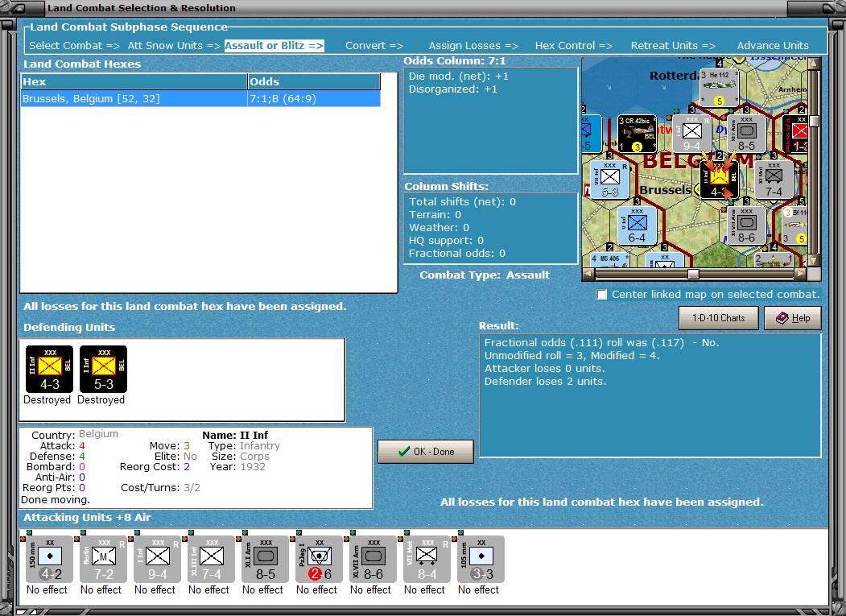Viewport: 846px width, 616px height.
Task: Move the map horizontal scrollbar thumb
Action: tap(693, 275)
